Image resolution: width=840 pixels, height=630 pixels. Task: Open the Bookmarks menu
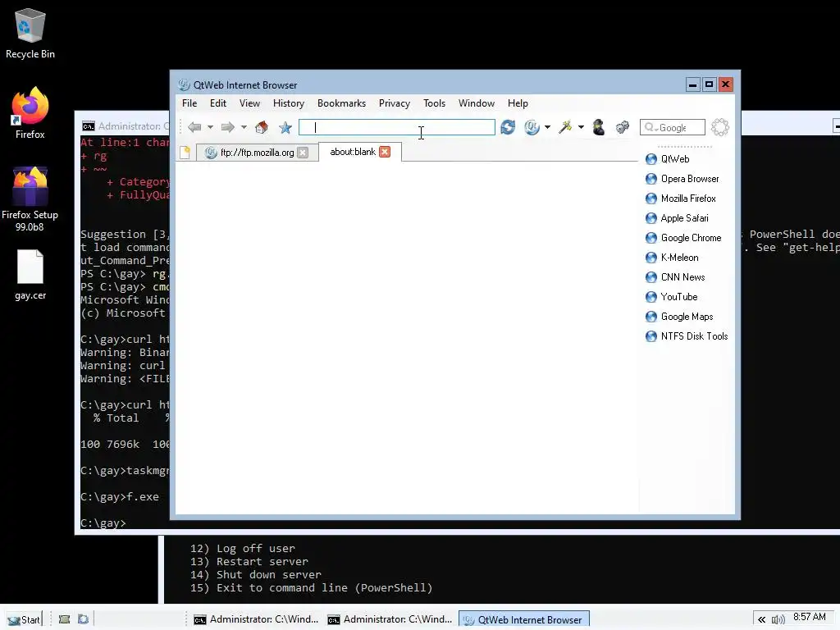(x=342, y=103)
